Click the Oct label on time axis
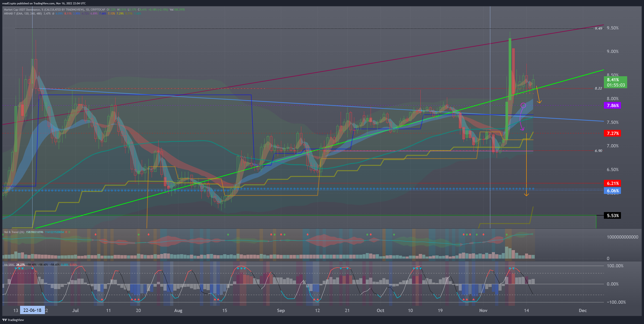The image size is (644, 324). 380,310
